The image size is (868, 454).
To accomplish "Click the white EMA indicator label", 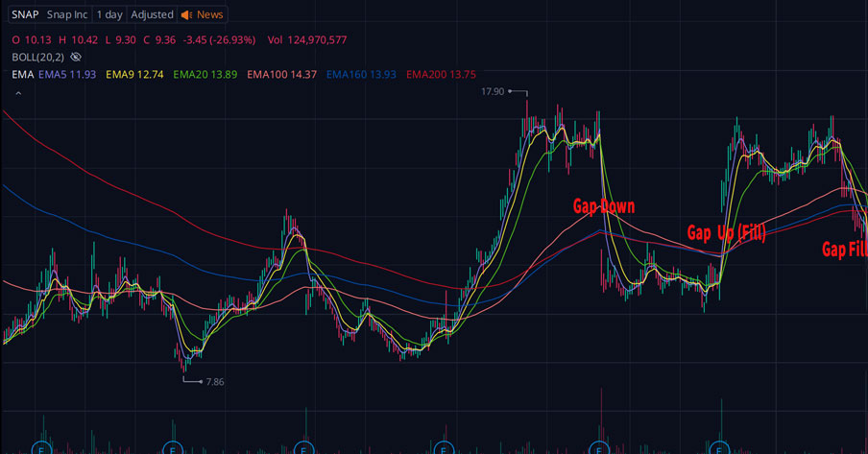I will pyautogui.click(x=23, y=75).
